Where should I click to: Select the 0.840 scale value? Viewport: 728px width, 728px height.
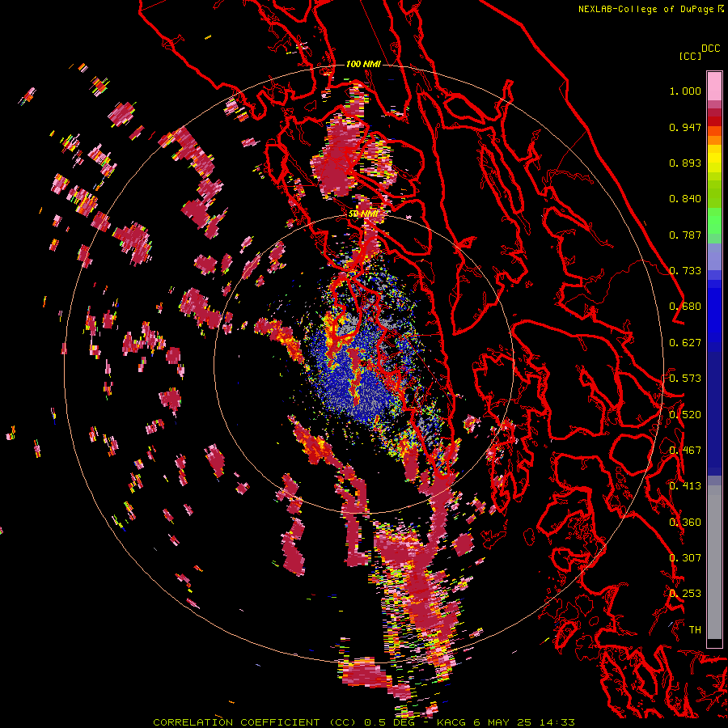click(685, 199)
